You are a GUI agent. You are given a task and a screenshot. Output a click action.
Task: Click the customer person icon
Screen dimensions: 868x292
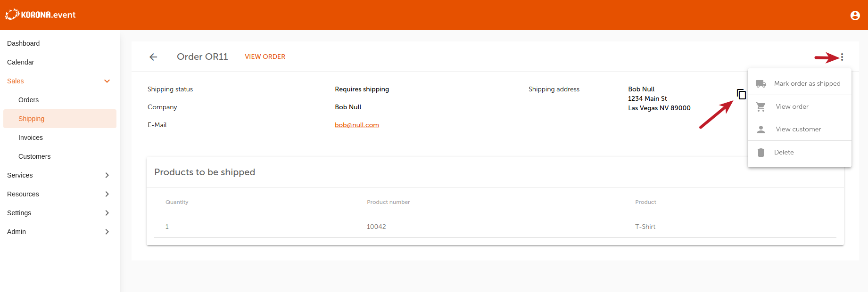pos(761,130)
